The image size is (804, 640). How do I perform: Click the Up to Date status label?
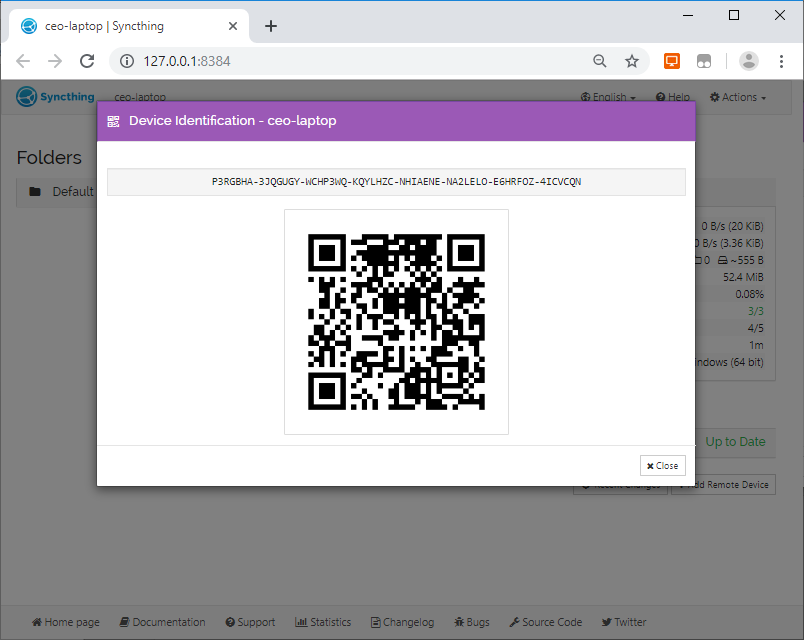pyautogui.click(x=735, y=442)
